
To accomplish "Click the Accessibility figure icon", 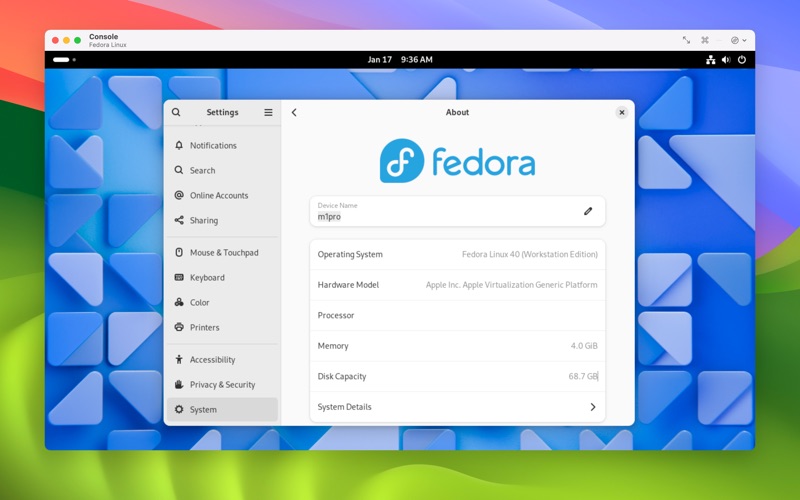I will [179, 359].
